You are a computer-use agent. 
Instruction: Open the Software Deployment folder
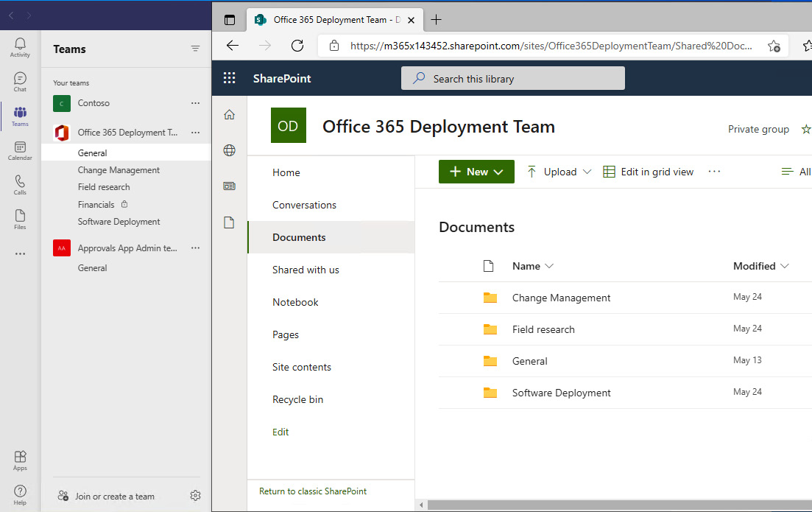562,393
